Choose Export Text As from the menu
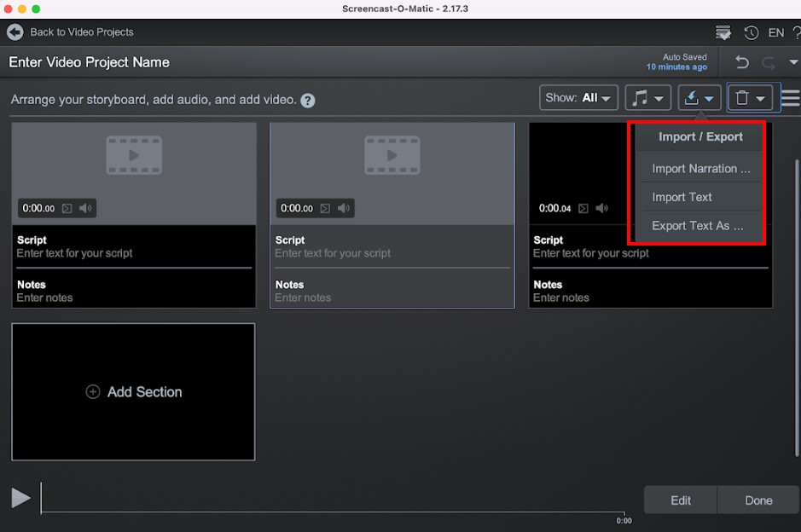The height and width of the screenshot is (532, 801). click(699, 226)
